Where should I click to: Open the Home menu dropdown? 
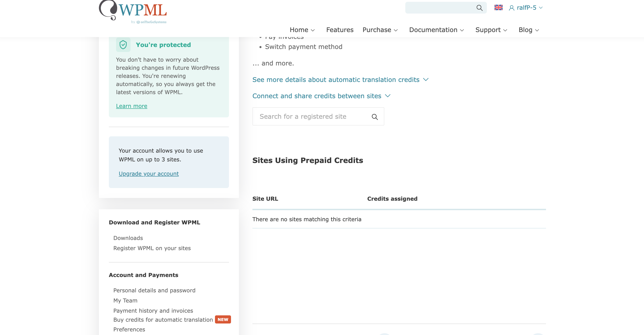point(302,30)
